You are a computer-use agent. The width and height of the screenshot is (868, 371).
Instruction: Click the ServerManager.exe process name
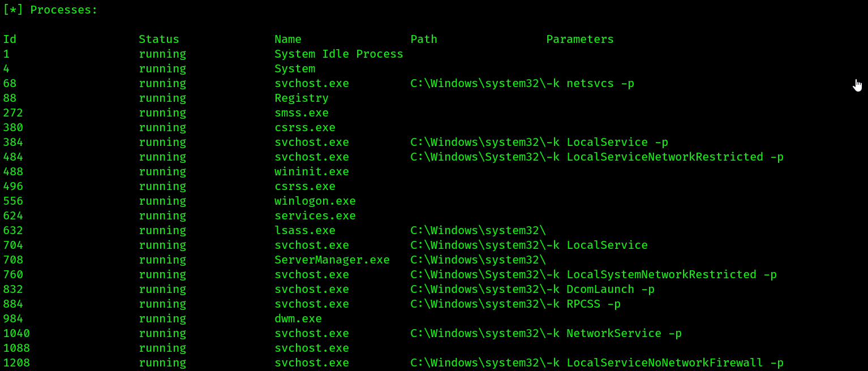(332, 260)
